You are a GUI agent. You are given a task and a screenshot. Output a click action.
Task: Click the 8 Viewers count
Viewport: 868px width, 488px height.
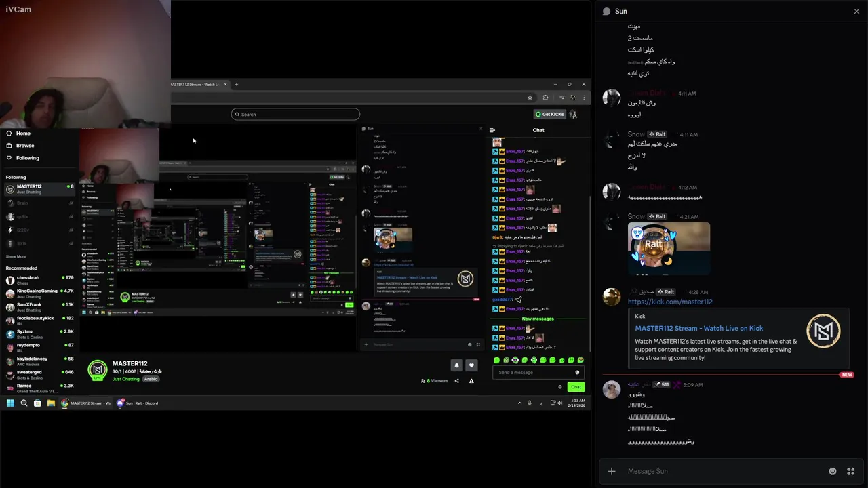[x=435, y=381]
